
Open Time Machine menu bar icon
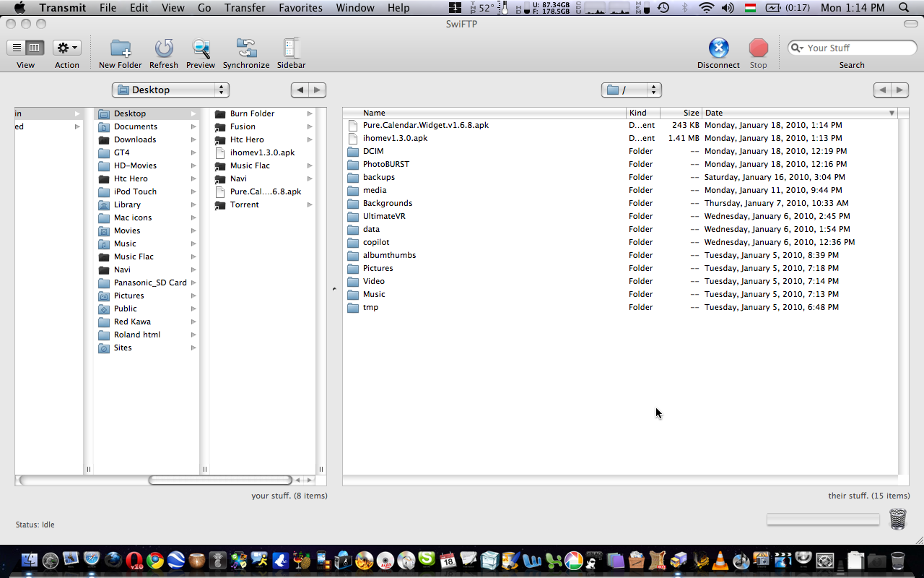pyautogui.click(x=663, y=8)
